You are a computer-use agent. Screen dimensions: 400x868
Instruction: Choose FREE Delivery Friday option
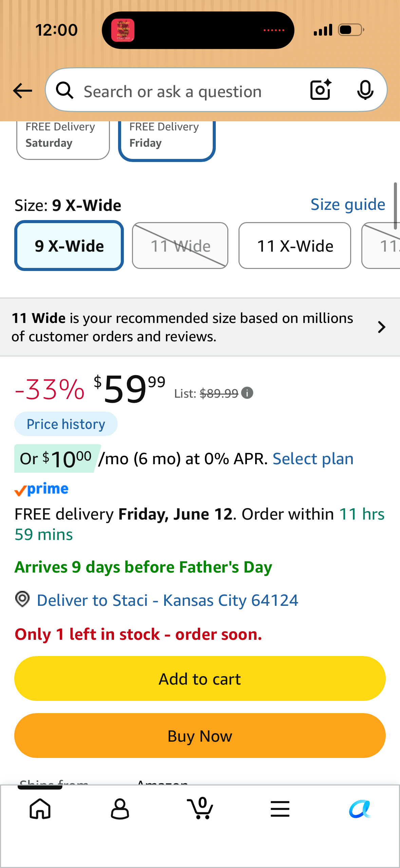tap(167, 139)
